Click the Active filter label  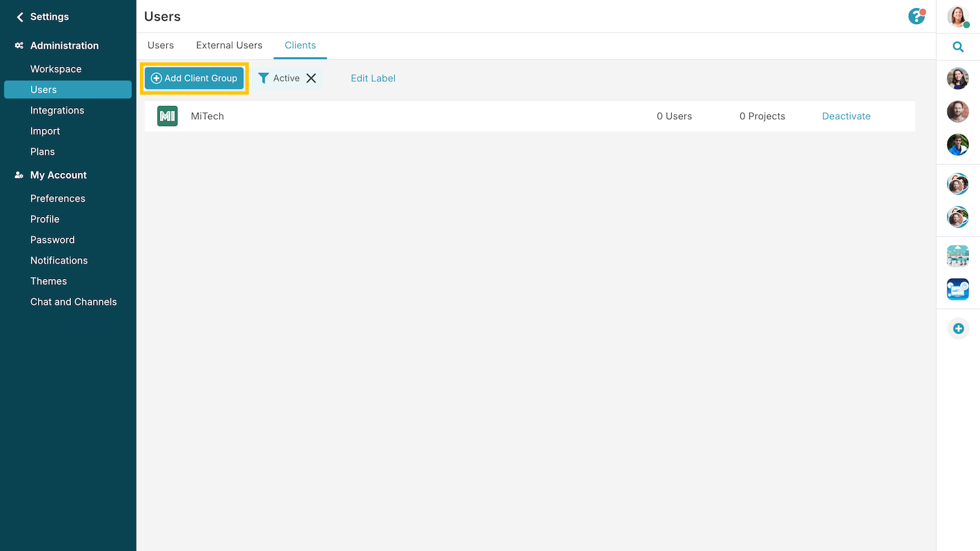(287, 79)
